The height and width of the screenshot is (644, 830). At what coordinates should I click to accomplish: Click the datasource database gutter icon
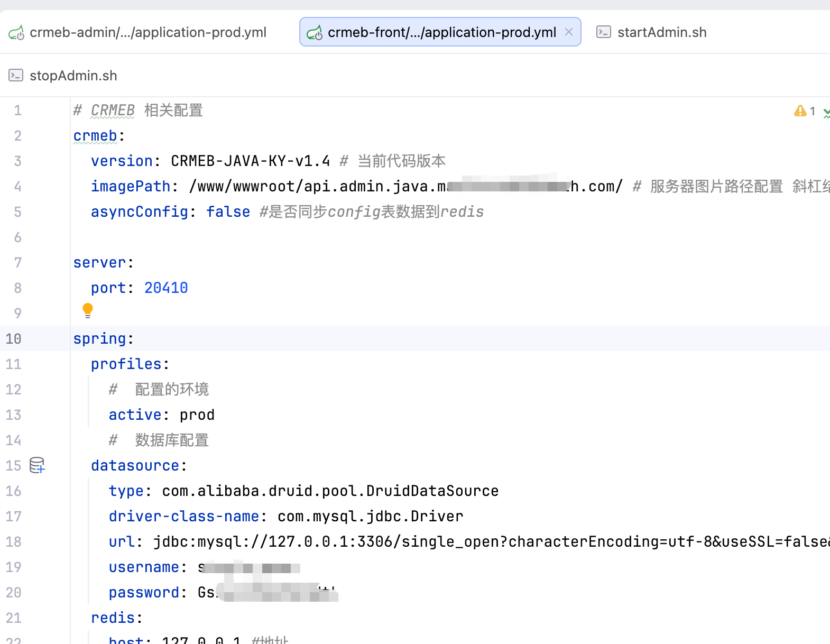(37, 465)
